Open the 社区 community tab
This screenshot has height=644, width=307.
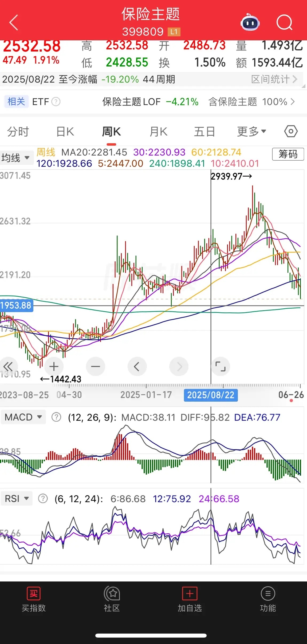[x=112, y=600]
